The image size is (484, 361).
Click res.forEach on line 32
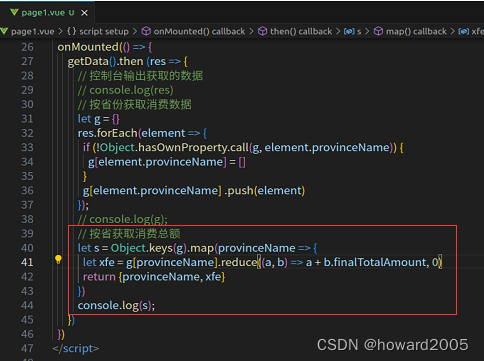[107, 133]
